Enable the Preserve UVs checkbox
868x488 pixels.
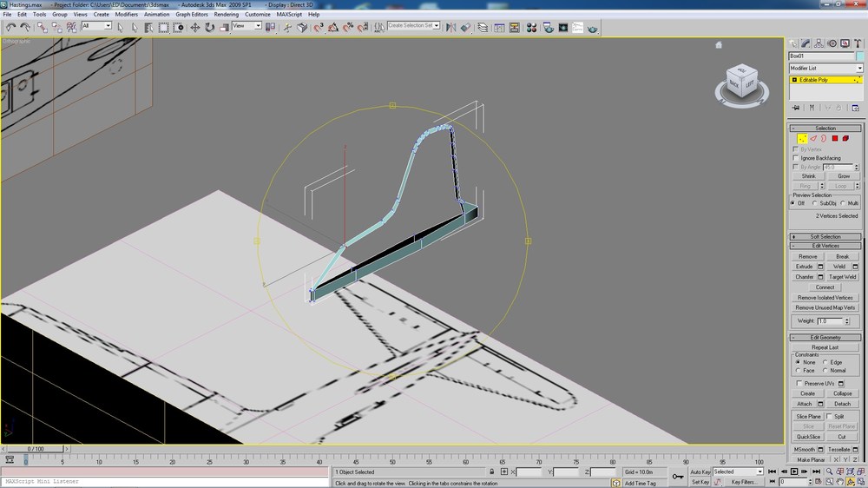(799, 383)
